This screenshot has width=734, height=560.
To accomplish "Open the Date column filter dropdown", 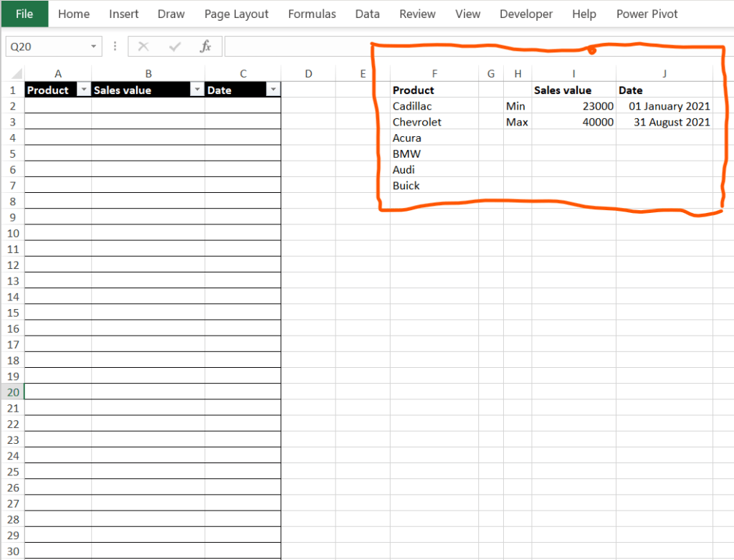I will point(273,90).
